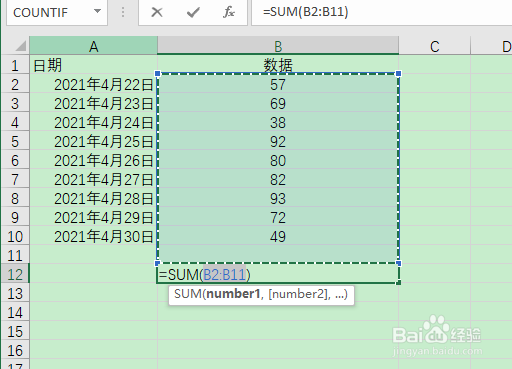Cancel formula entry with the X icon
The image size is (512, 369).
click(x=157, y=12)
